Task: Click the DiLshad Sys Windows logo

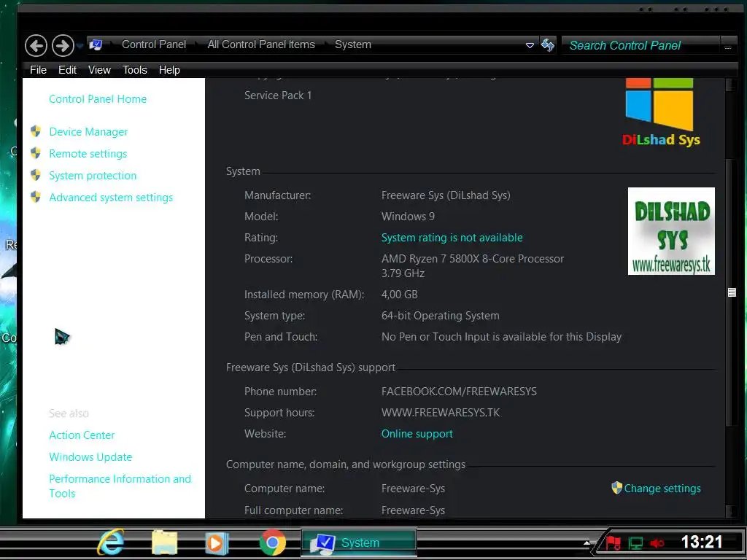Action: coord(661,113)
